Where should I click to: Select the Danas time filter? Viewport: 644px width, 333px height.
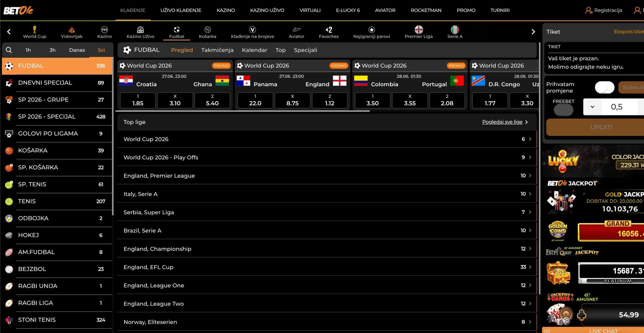(x=77, y=50)
